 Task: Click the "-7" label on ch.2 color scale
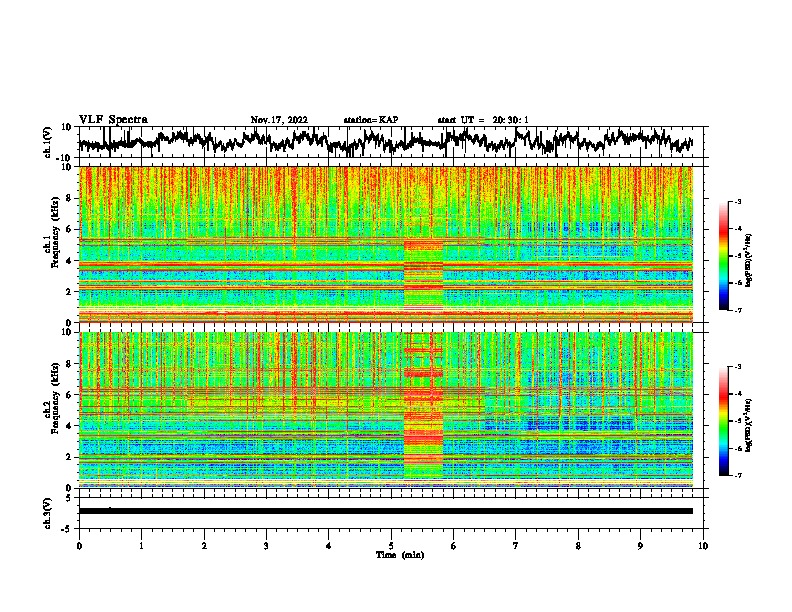738,475
